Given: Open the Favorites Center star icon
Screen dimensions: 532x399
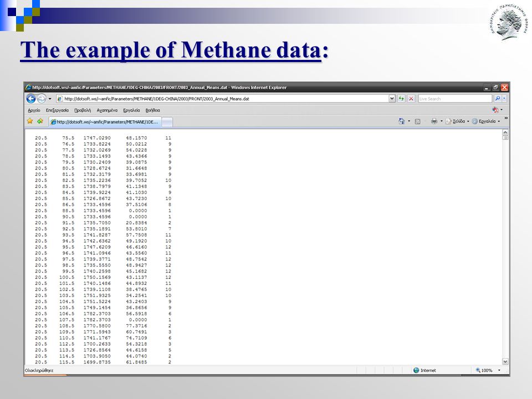Looking at the screenshot, I should [30, 121].
